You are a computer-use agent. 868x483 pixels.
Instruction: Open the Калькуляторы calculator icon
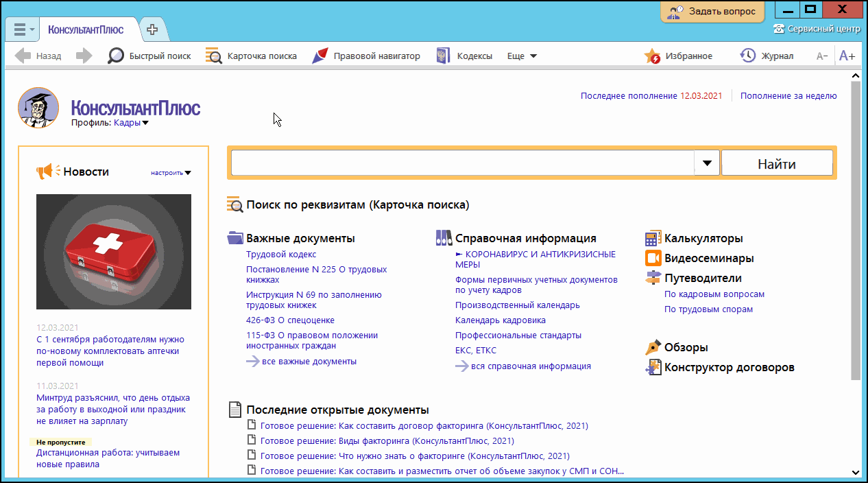pyautogui.click(x=653, y=238)
